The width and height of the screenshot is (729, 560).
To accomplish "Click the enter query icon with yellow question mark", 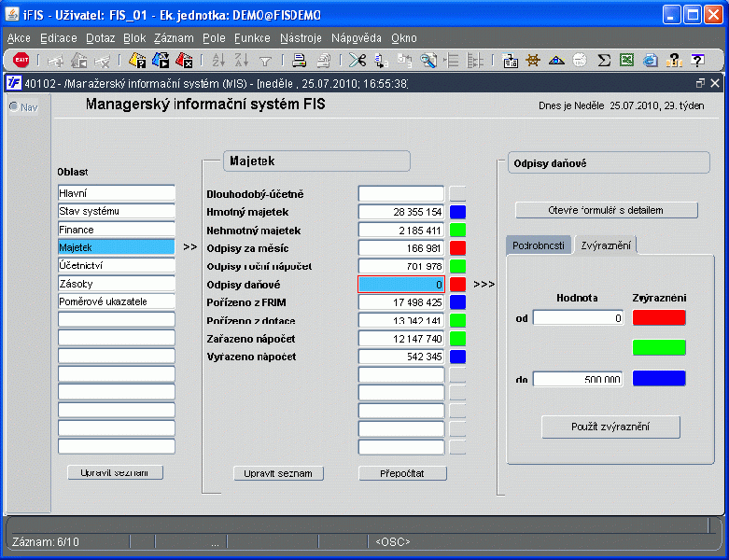I will [x=137, y=60].
